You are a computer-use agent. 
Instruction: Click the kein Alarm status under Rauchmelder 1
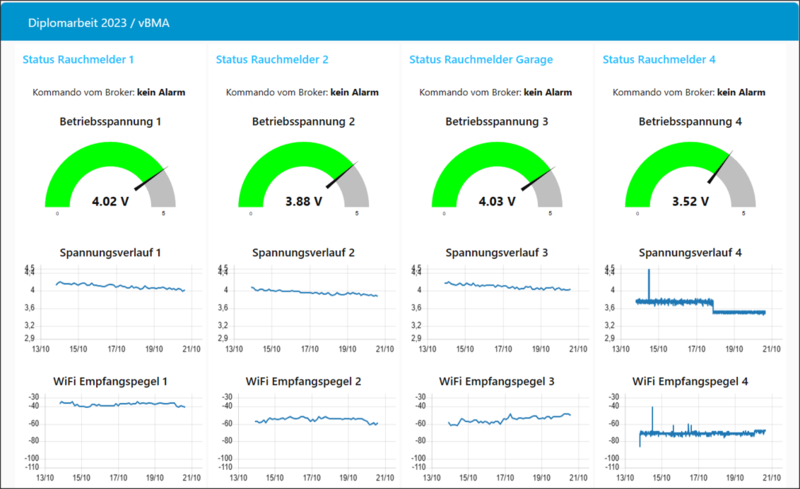tap(162, 93)
